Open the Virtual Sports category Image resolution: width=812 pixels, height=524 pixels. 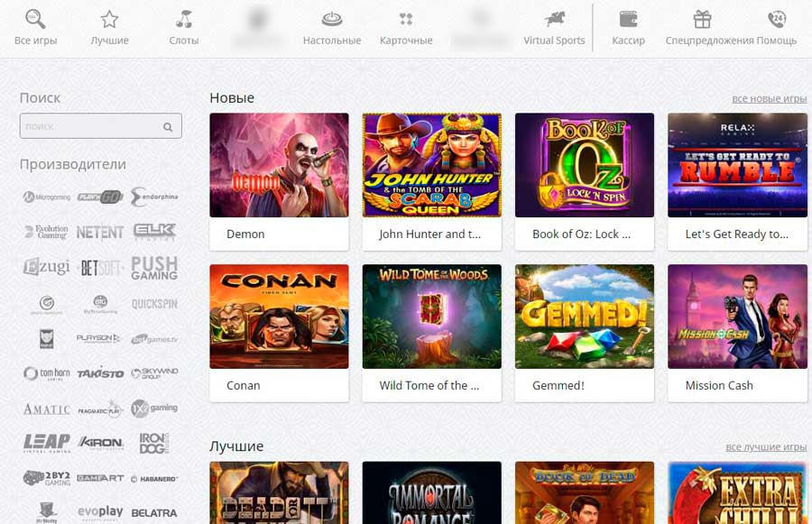[x=554, y=28]
